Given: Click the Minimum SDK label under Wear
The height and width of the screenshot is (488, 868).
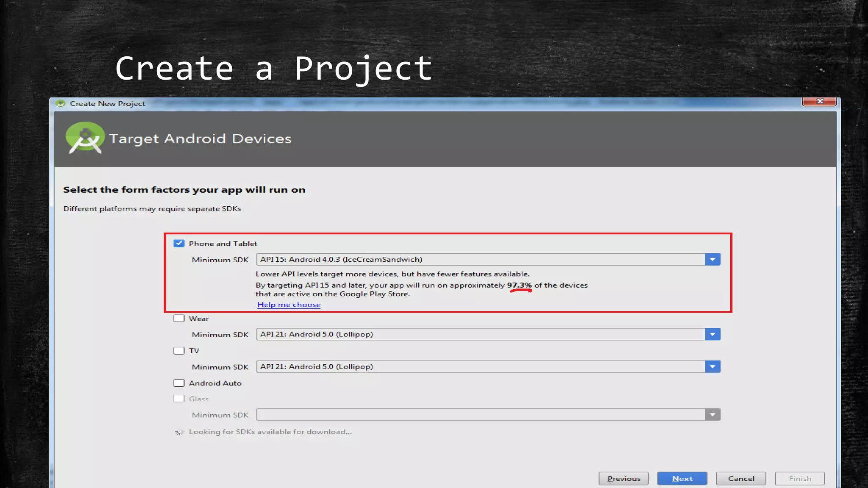Looking at the screenshot, I should (x=220, y=335).
